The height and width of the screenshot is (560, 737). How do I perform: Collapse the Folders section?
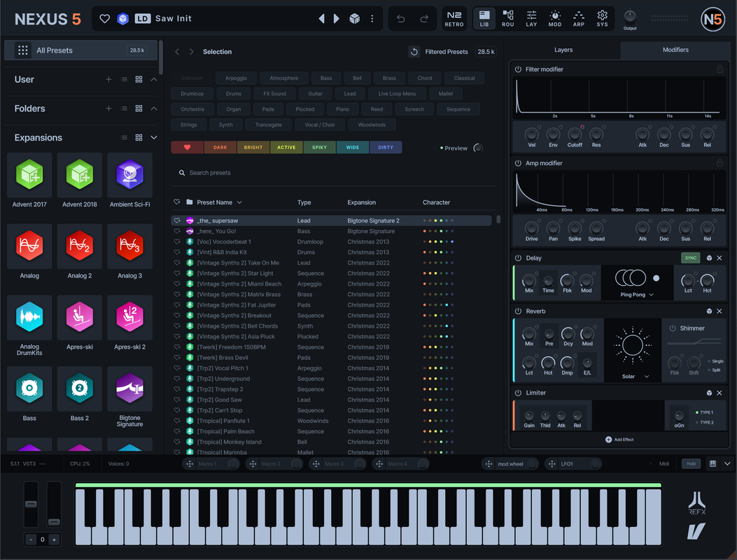click(x=154, y=108)
